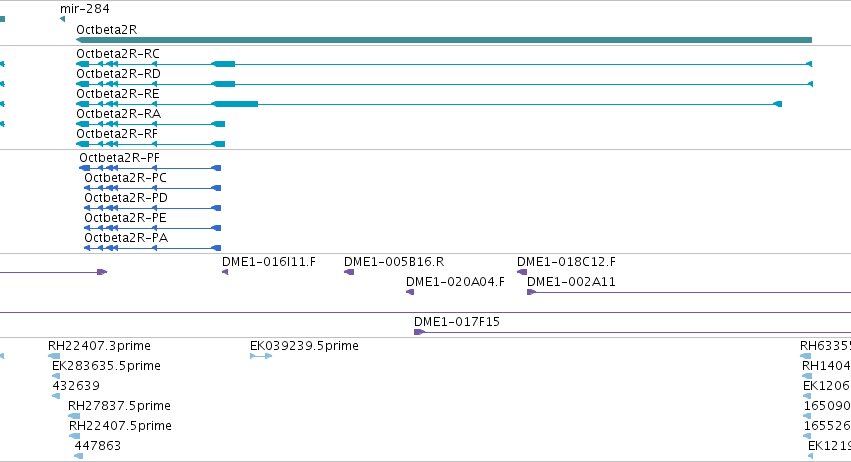
Task: Click the DME1-017F15 clone label
Action: [456, 322]
